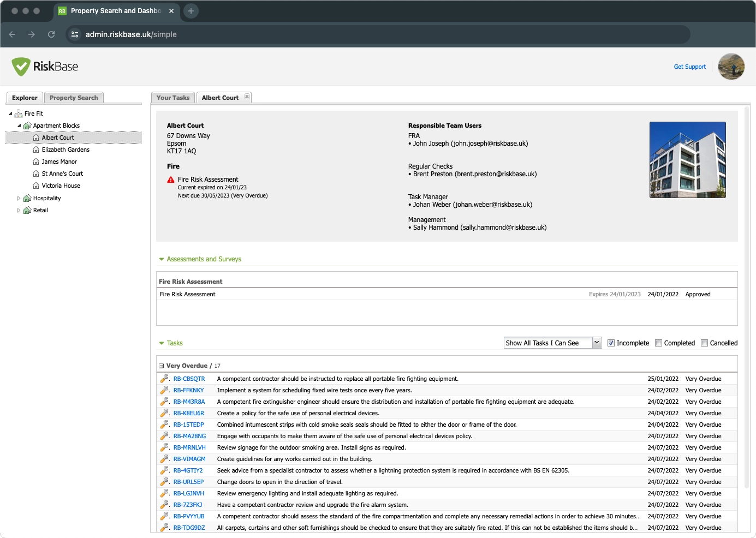
Task: Click the browser reload icon
Action: [x=51, y=34]
